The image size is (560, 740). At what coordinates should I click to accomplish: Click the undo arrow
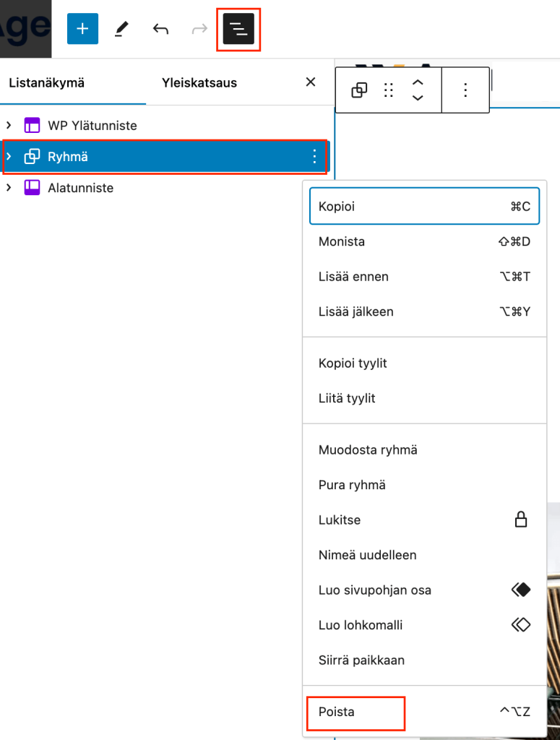[160, 29]
